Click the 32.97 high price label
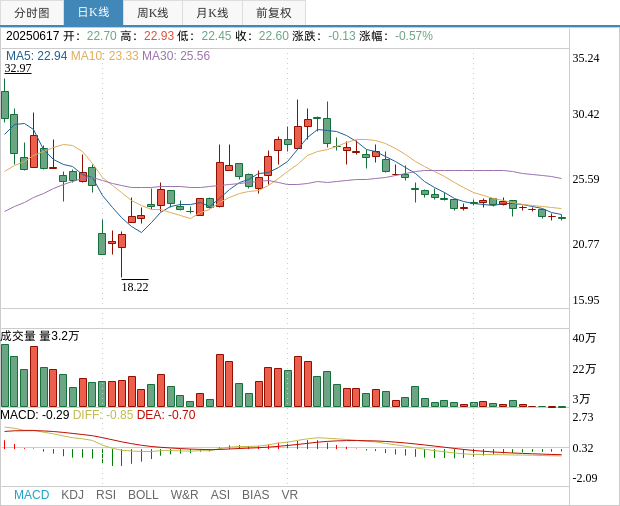 coord(18,68)
